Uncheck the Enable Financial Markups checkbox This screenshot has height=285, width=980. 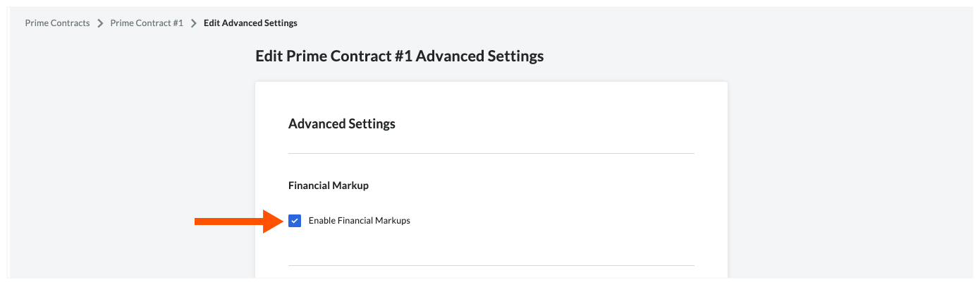tap(295, 221)
